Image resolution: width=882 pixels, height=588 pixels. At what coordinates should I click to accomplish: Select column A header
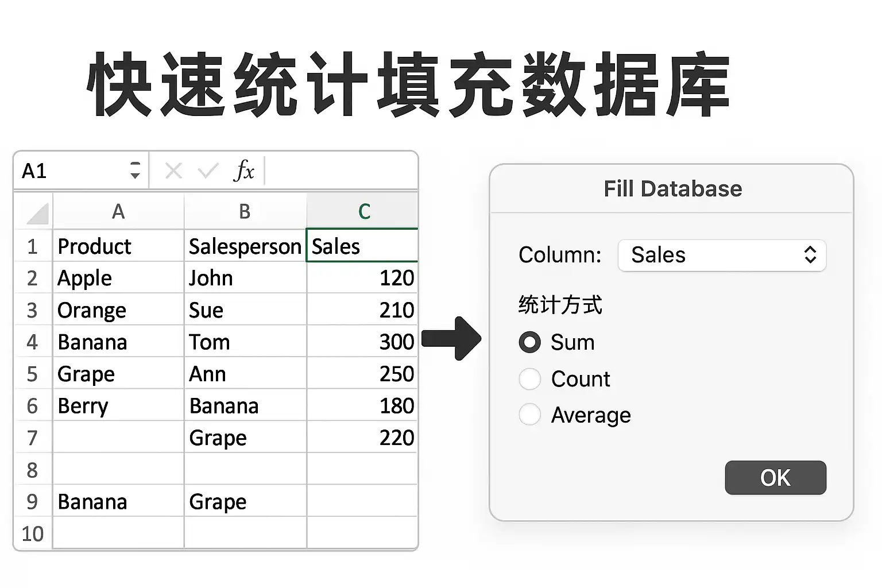point(118,211)
